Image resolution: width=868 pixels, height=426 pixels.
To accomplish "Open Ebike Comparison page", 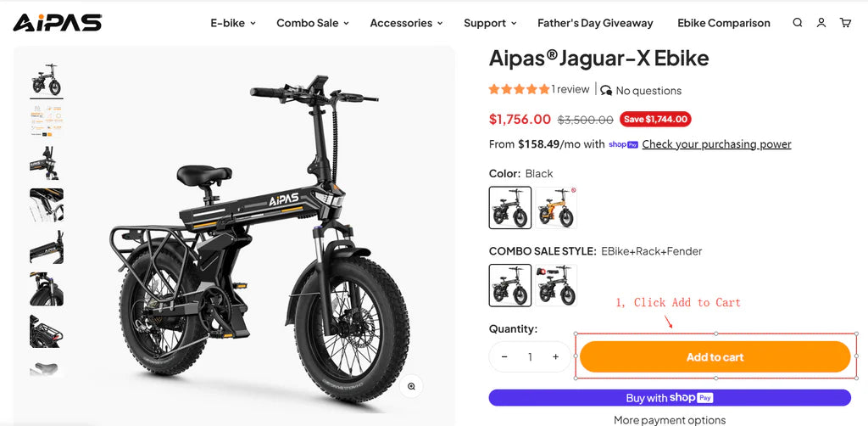I will click(724, 23).
